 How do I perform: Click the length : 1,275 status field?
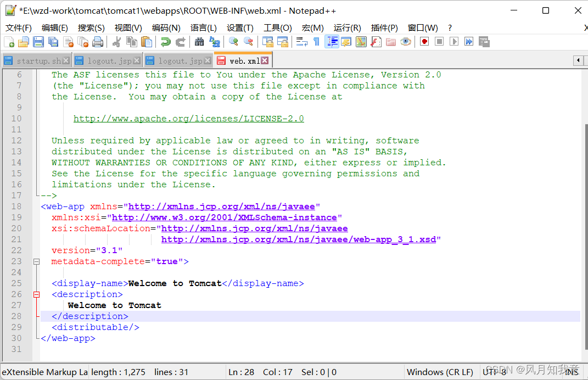tap(157, 372)
